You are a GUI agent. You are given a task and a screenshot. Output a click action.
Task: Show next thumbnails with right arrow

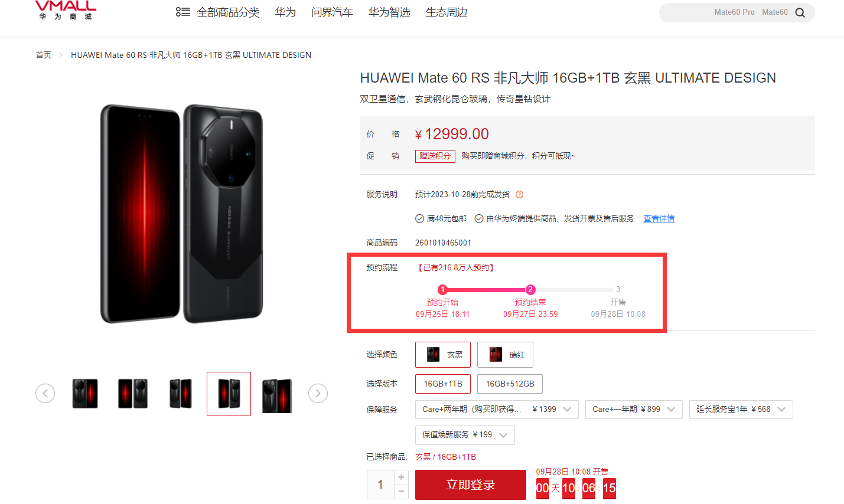318,393
